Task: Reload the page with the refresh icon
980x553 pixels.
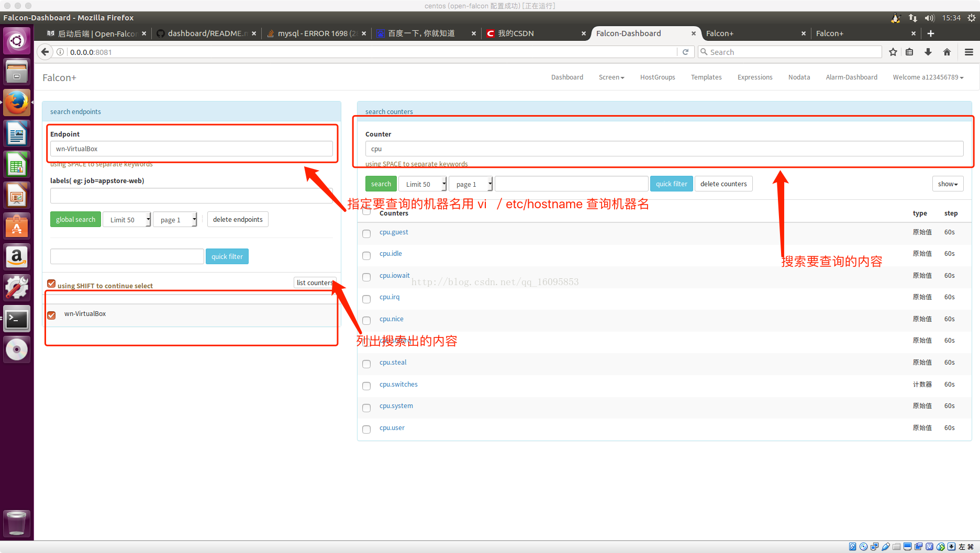Action: [685, 52]
